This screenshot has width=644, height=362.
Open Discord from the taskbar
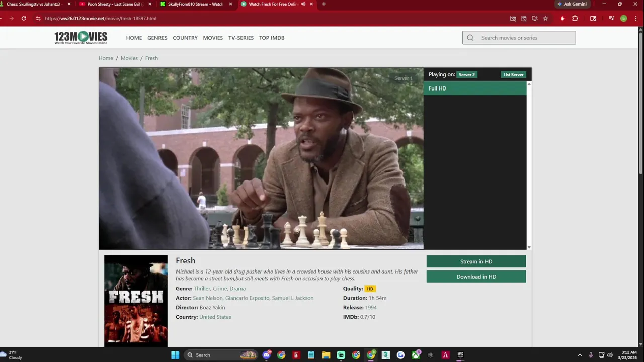(x=267, y=355)
